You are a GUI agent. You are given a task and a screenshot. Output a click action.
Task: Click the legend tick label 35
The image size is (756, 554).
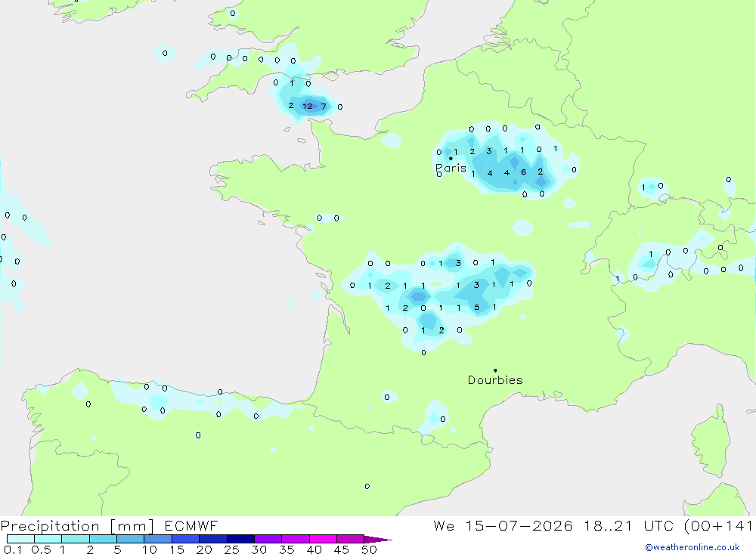pos(287,549)
